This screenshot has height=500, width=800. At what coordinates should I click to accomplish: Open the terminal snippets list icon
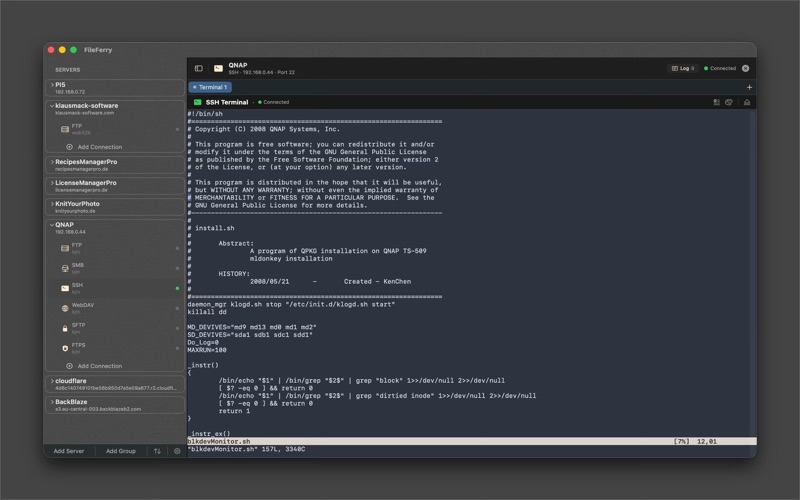coord(716,102)
